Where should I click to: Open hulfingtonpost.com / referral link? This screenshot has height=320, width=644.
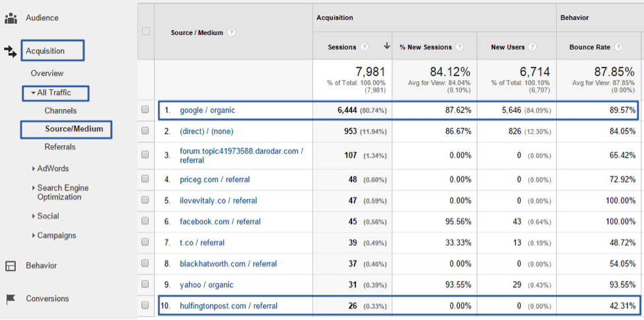coord(229,306)
